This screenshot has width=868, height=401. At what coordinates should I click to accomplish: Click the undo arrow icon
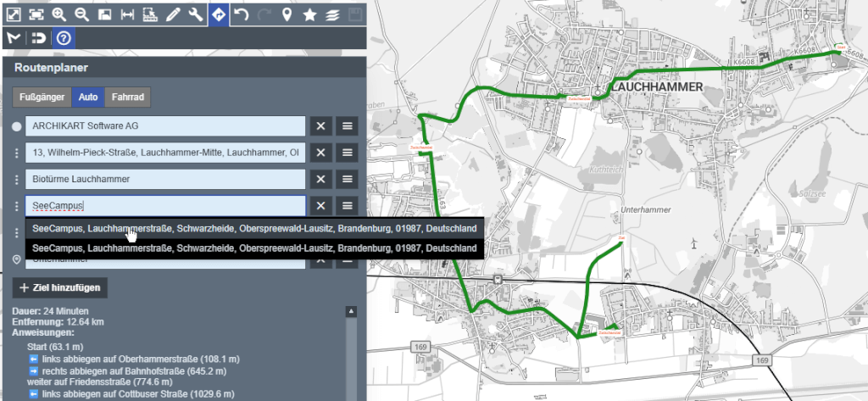(242, 15)
